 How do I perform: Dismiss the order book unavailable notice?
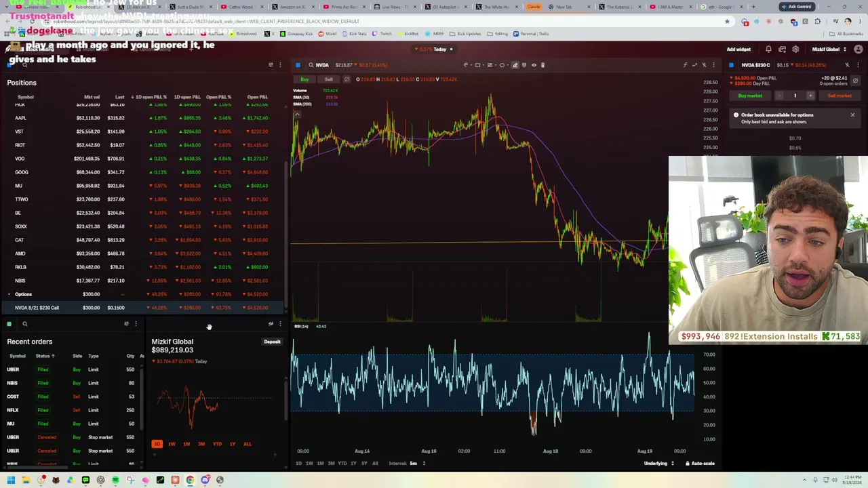pos(852,115)
